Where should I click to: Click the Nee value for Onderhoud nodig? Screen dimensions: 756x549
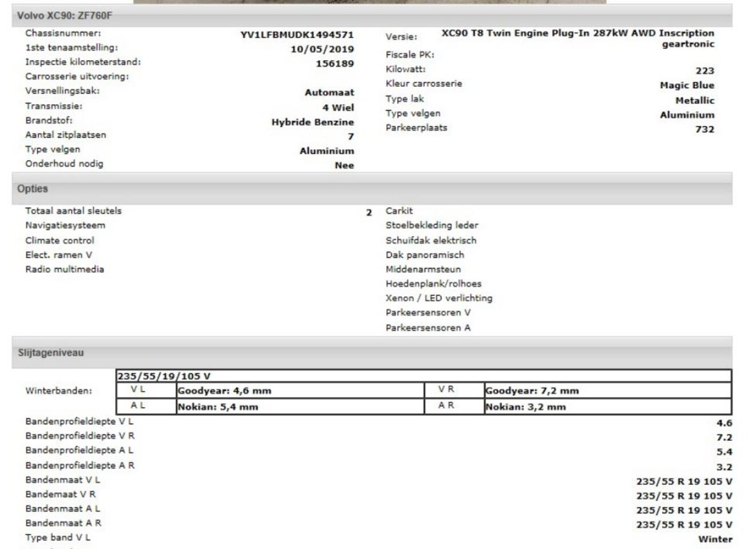(x=344, y=165)
